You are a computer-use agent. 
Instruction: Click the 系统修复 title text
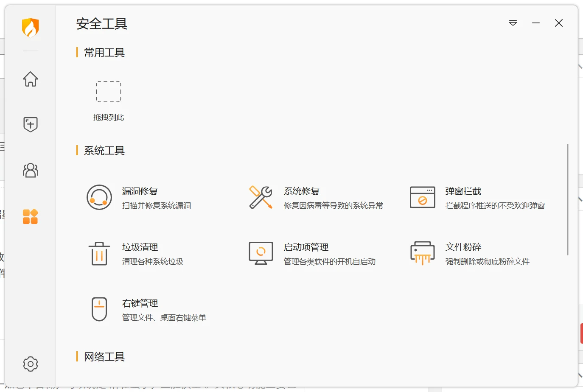[302, 191]
